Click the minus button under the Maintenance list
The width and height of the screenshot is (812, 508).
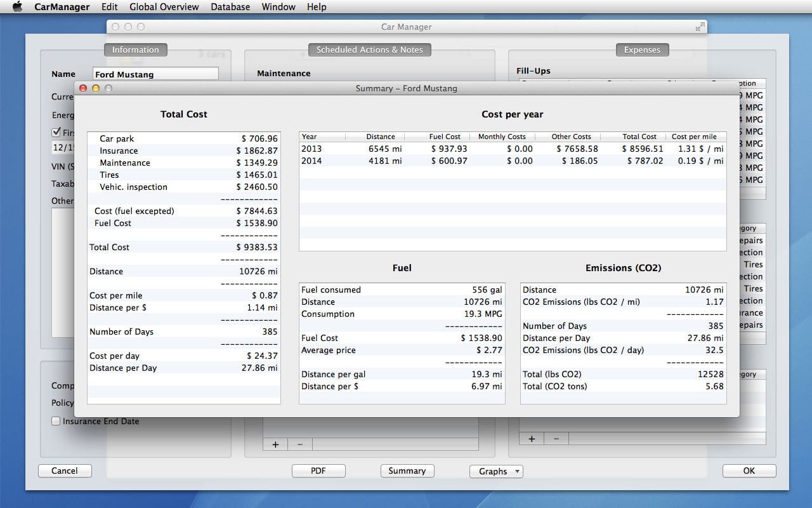tap(300, 444)
